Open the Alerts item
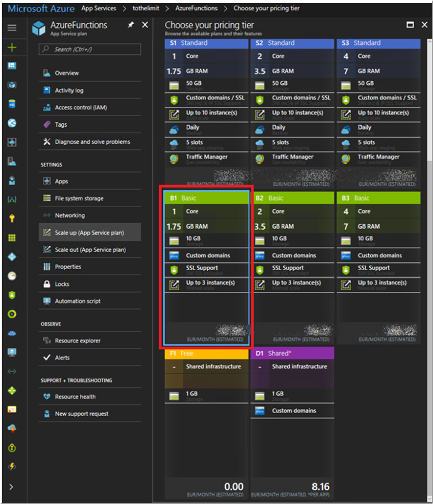433x504 pixels. [x=90, y=358]
